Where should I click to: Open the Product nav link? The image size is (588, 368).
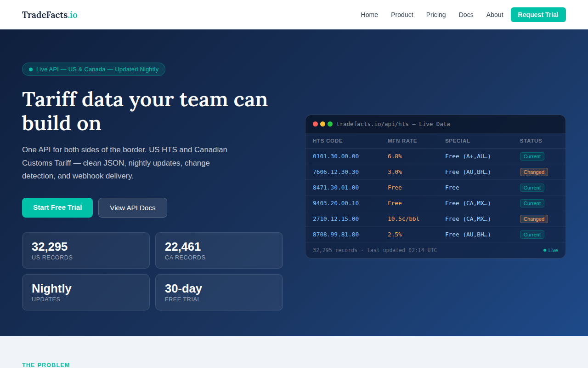coord(402,15)
